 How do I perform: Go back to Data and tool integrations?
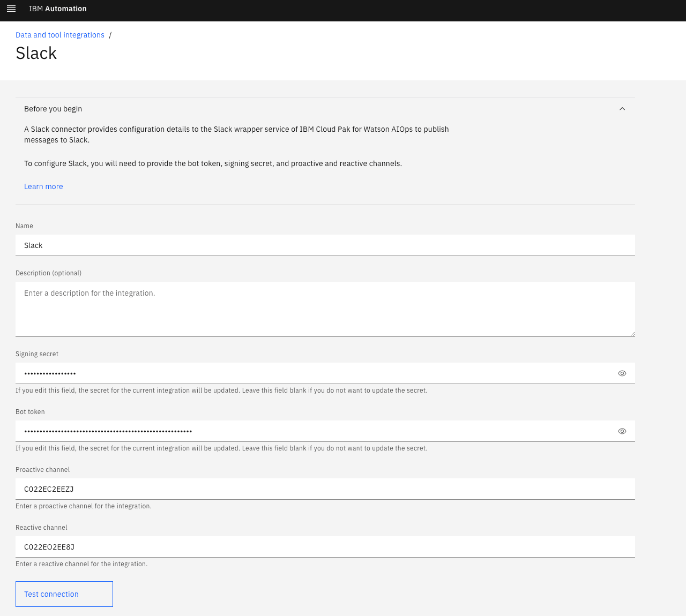coord(60,35)
